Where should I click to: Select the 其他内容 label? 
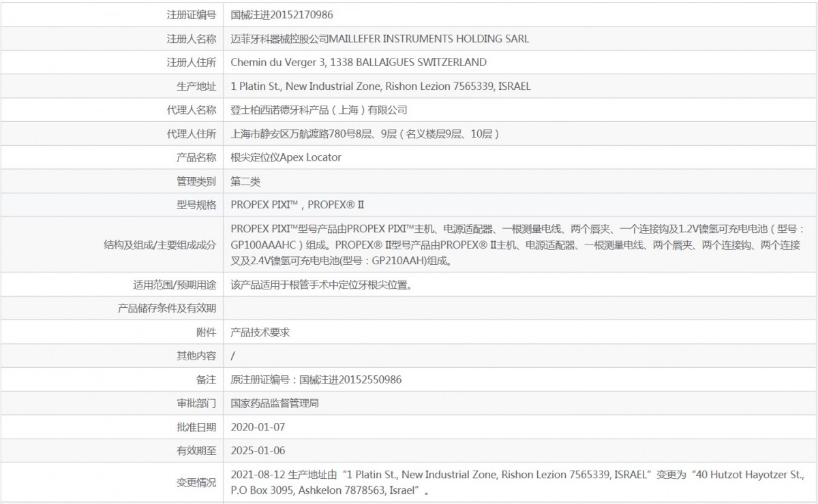196,356
